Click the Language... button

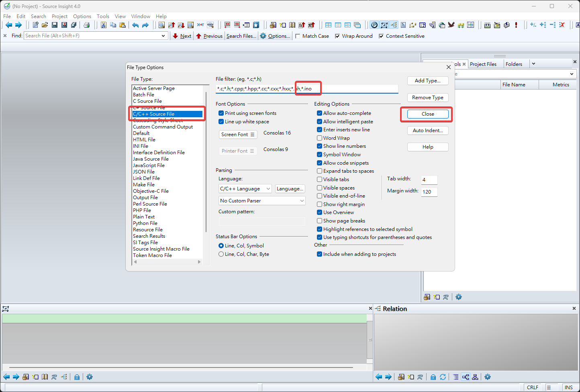click(290, 189)
